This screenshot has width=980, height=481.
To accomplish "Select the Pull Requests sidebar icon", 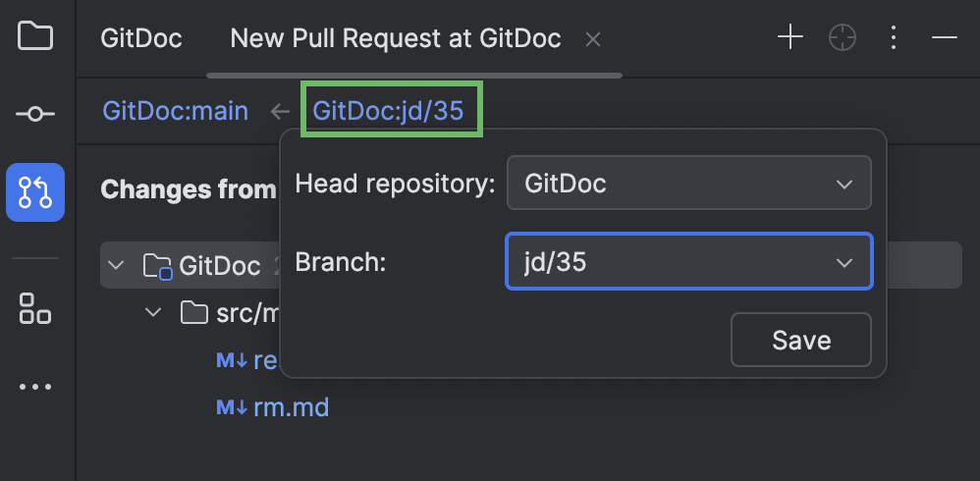I will 35,192.
